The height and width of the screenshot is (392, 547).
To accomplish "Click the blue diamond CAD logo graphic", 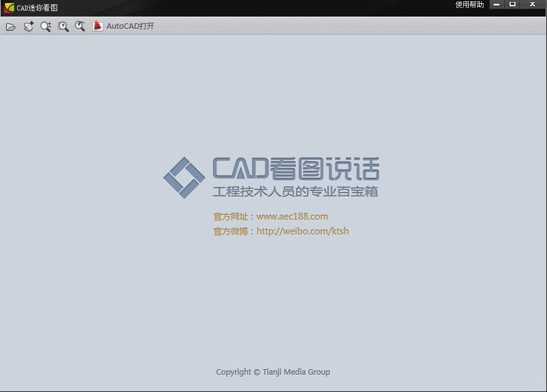I will pyautogui.click(x=184, y=178).
